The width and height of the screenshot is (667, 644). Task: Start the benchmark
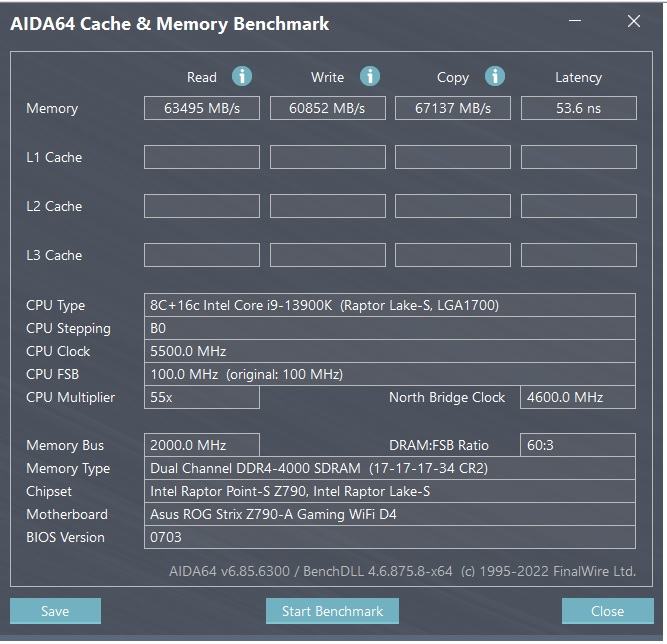tap(332, 611)
